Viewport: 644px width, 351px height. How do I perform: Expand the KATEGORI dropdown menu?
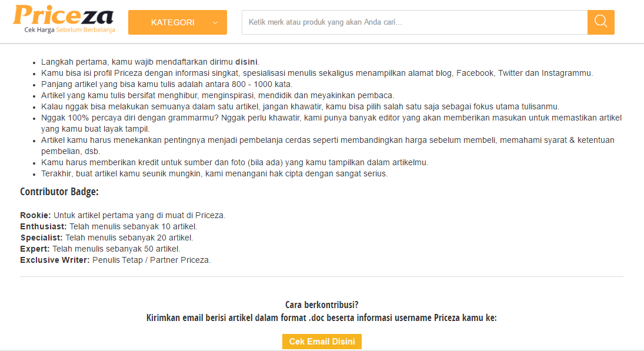pos(178,22)
